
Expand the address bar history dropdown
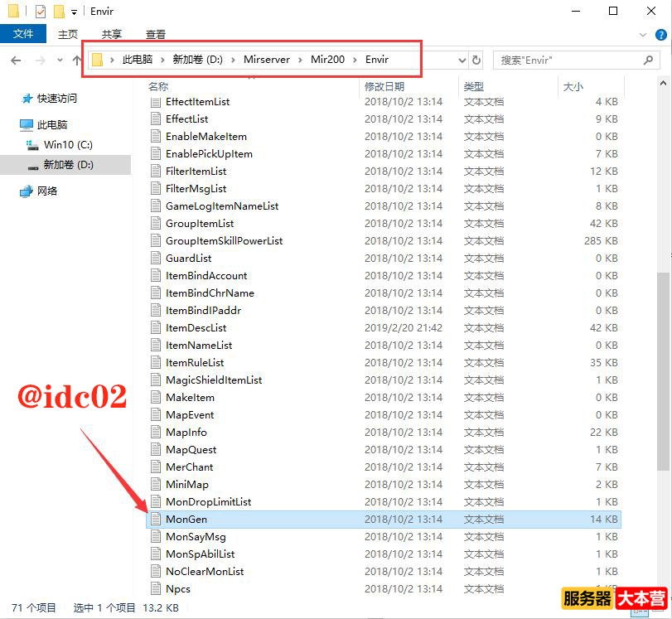[x=462, y=60]
